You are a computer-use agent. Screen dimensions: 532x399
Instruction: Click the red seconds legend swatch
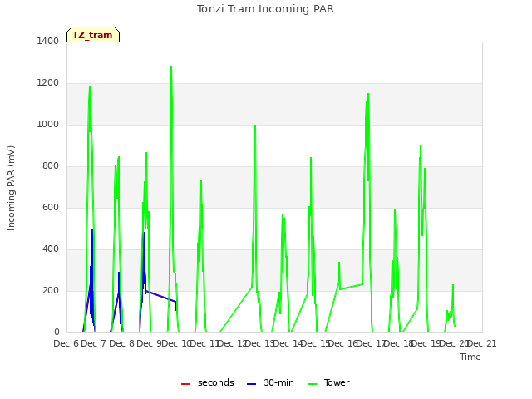click(185, 384)
